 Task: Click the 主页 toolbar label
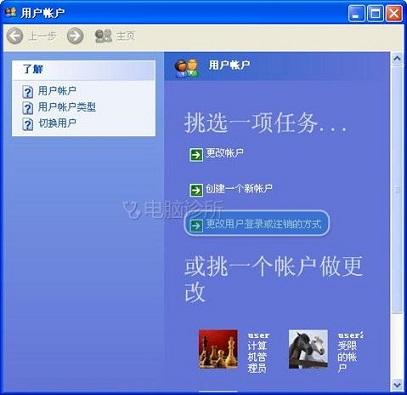coord(126,36)
